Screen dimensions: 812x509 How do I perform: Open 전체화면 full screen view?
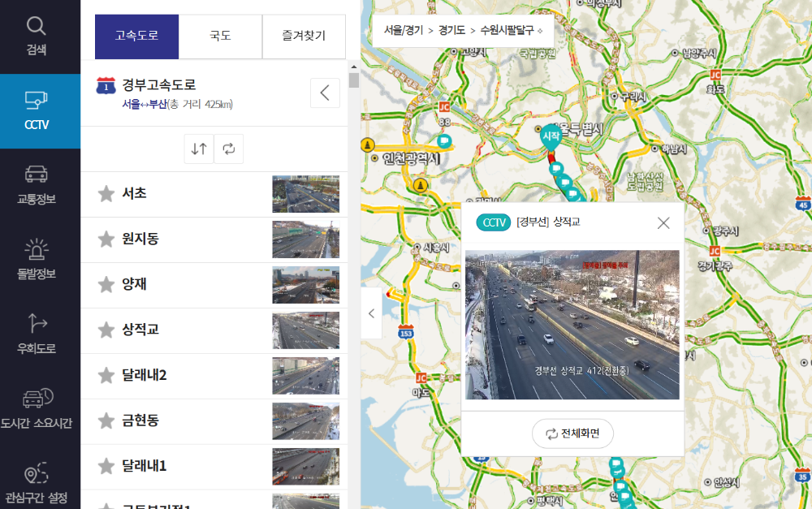[x=572, y=434]
